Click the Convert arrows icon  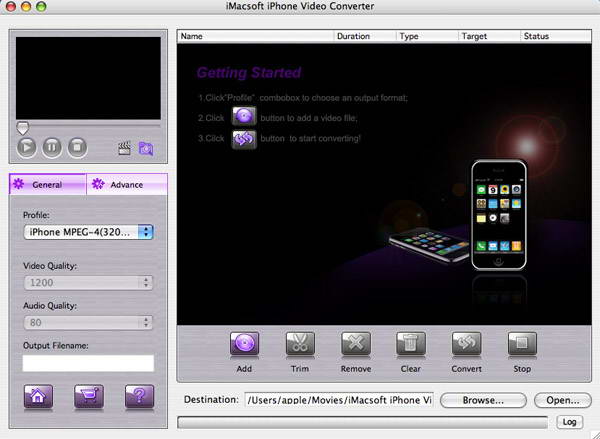pos(466,343)
